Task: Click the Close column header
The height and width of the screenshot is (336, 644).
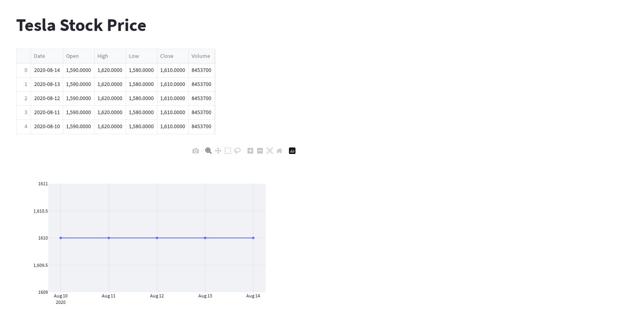Action: tap(173, 56)
